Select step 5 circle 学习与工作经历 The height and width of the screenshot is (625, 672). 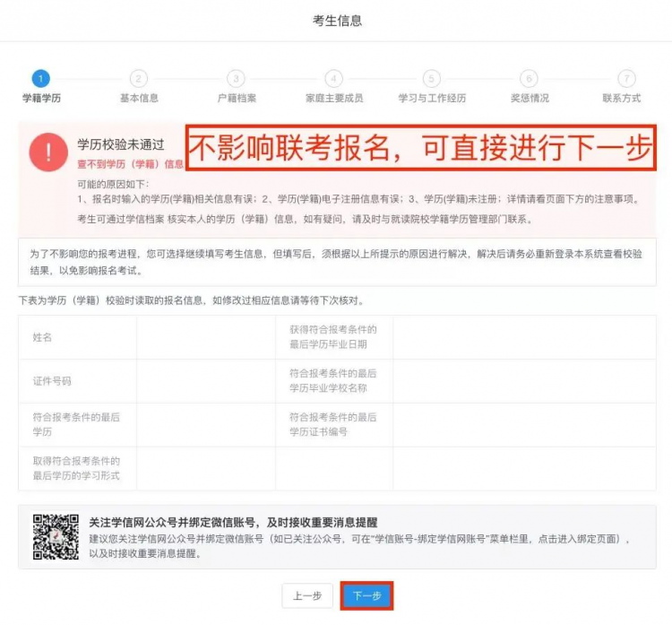(x=432, y=79)
